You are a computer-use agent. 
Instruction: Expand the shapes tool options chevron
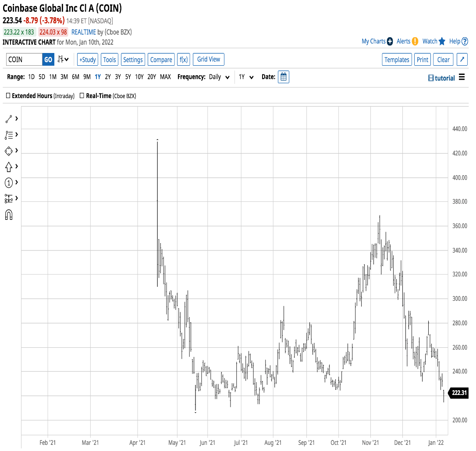click(16, 150)
